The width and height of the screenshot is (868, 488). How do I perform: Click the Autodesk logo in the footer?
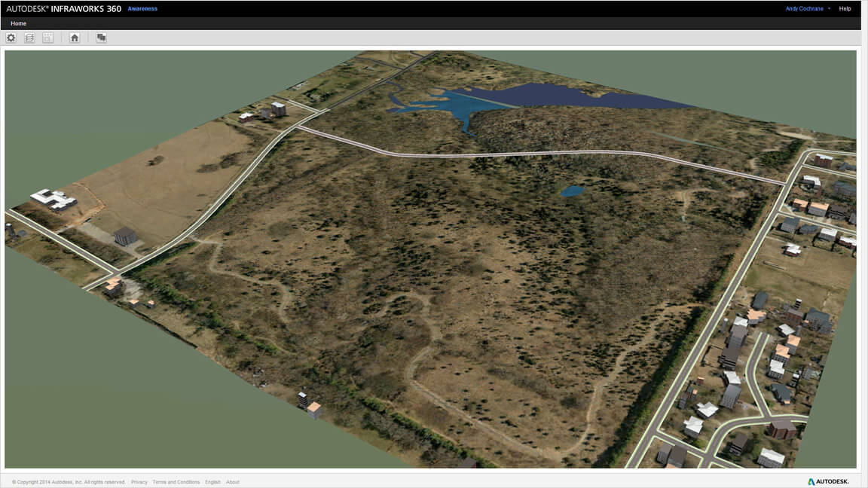tap(828, 481)
